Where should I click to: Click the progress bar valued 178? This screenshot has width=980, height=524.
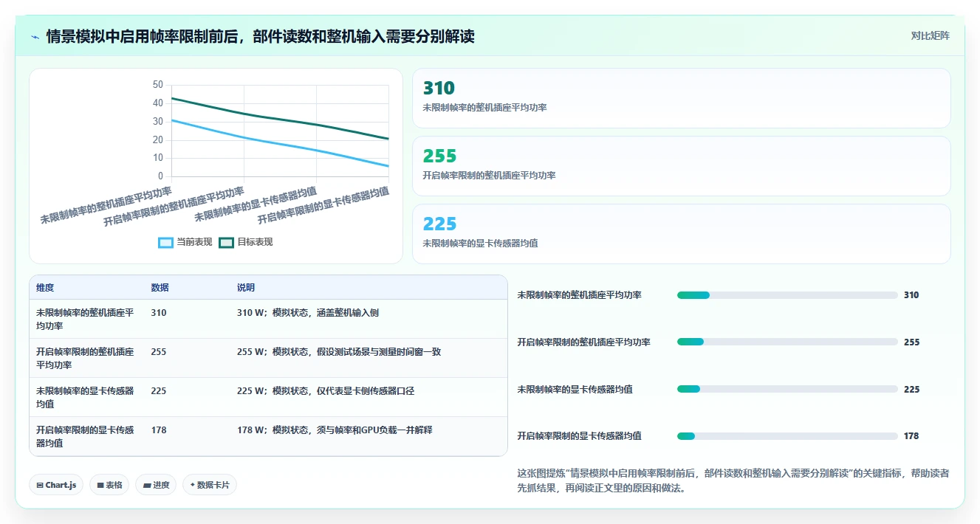tap(787, 436)
